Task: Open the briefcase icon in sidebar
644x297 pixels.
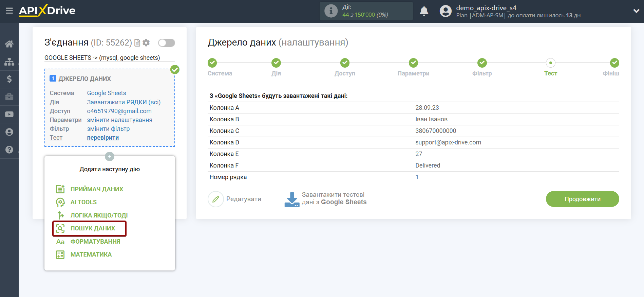Action: 9,97
